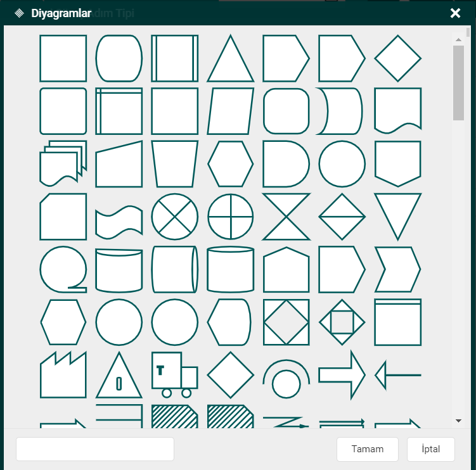Click the Tamam button

[368, 449]
